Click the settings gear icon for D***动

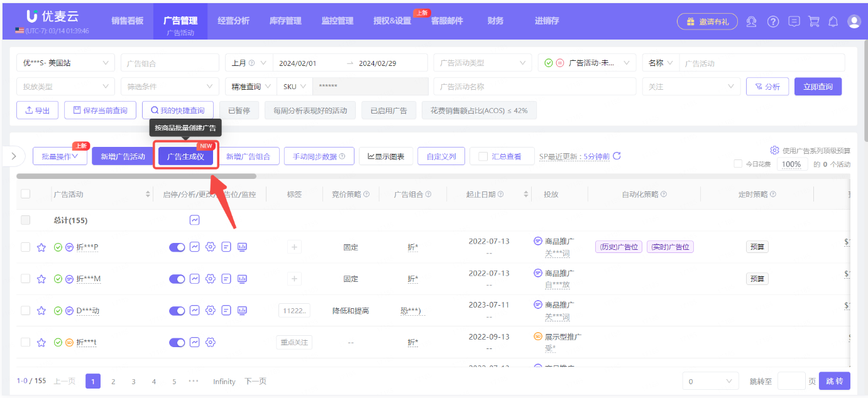pyautogui.click(x=210, y=309)
